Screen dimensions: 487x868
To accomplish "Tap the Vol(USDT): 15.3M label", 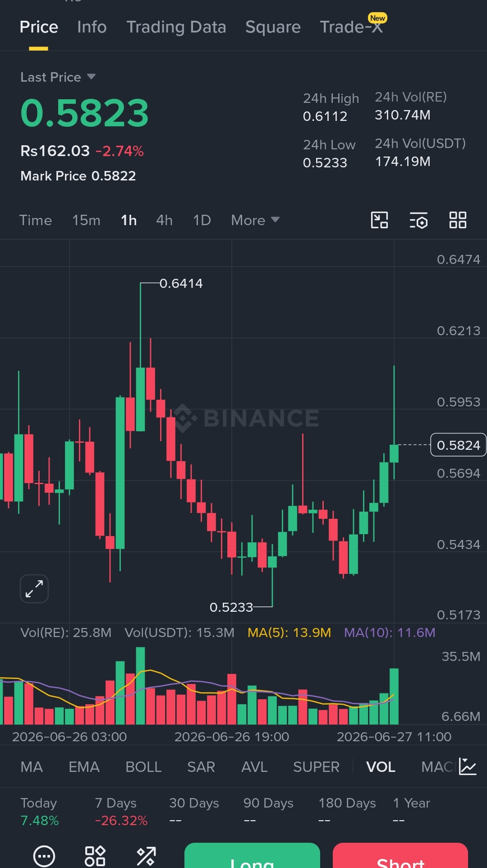I will click(179, 633).
